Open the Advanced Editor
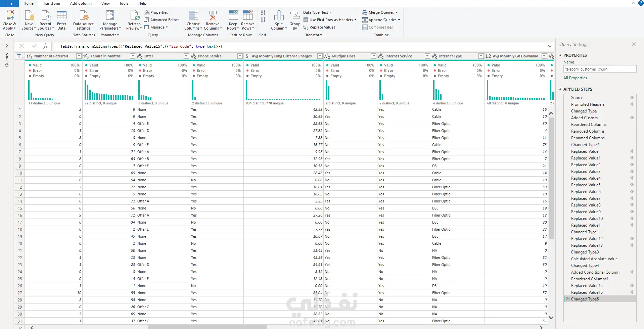This screenshot has height=329, width=644. point(162,20)
